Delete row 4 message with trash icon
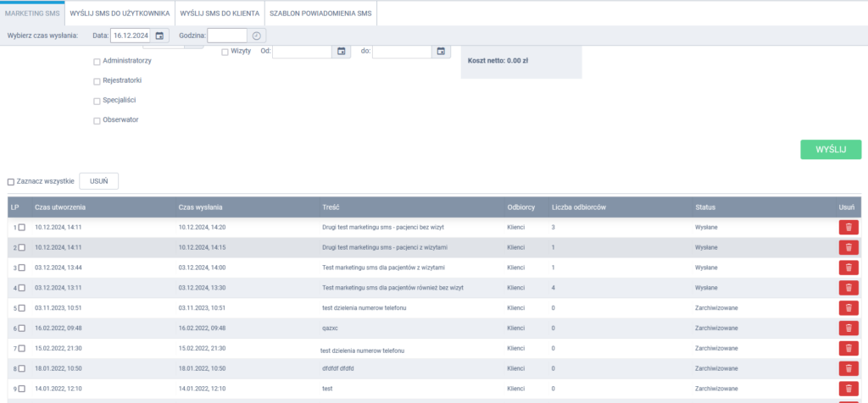The height and width of the screenshot is (403, 868). pos(848,288)
